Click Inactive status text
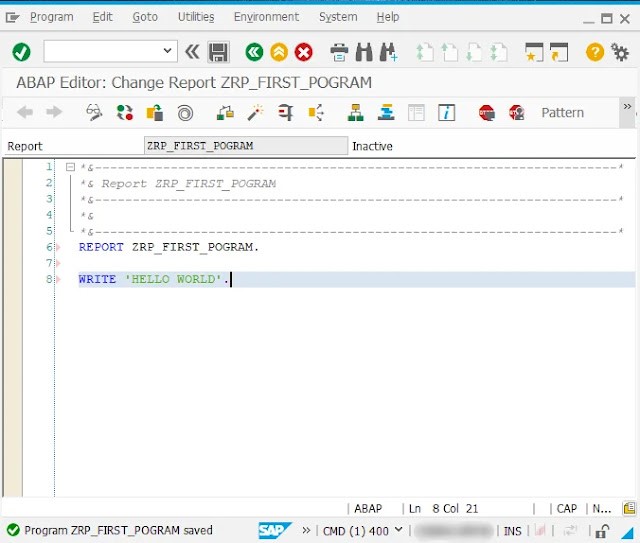The image size is (640, 543). pyautogui.click(x=372, y=146)
